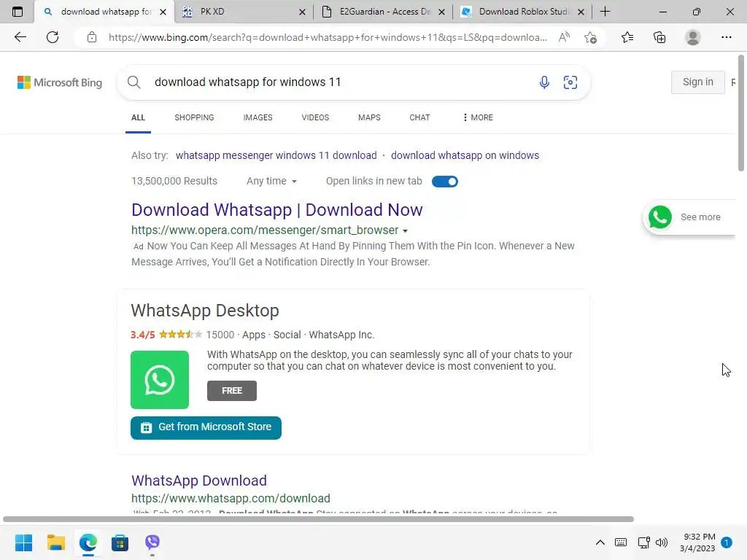747x560 pixels.
Task: Open the tab actions menu icon
Action: pyautogui.click(x=18, y=12)
